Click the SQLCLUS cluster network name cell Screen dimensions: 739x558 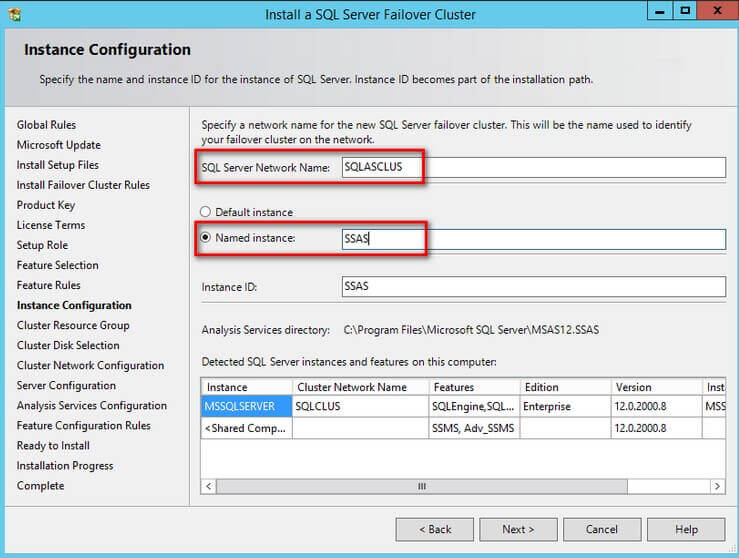coord(361,406)
